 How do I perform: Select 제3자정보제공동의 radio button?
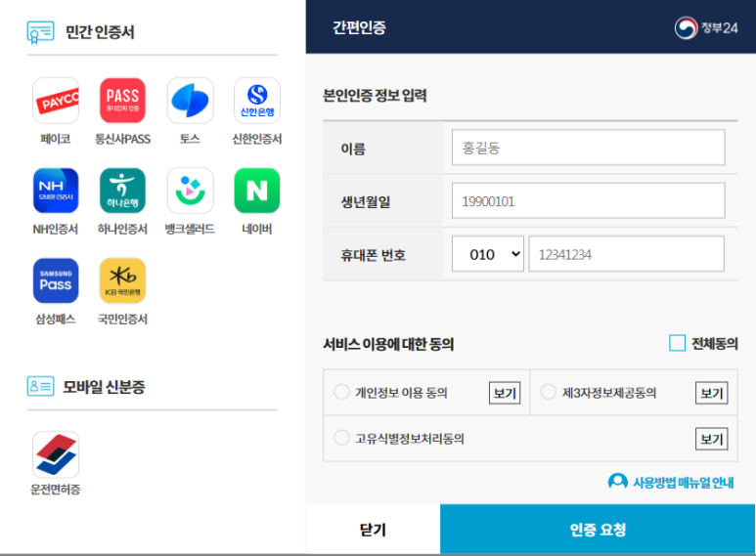pyautogui.click(x=549, y=392)
